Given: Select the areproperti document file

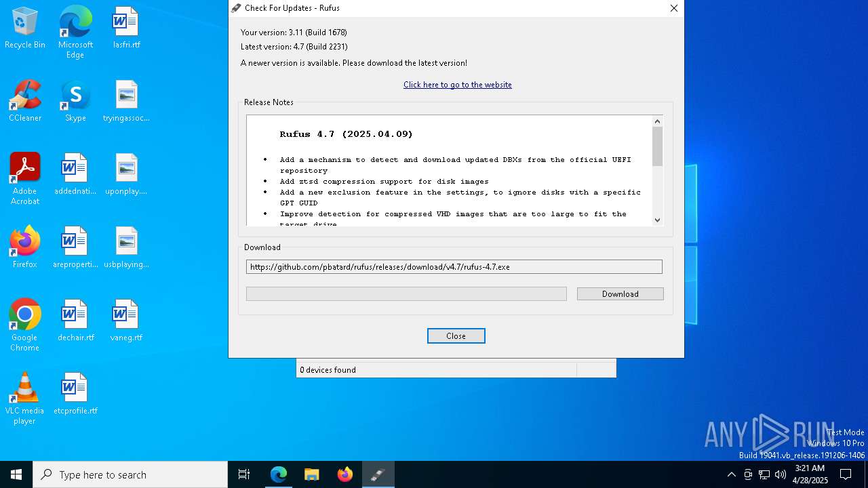Looking at the screenshot, I should (x=75, y=248).
